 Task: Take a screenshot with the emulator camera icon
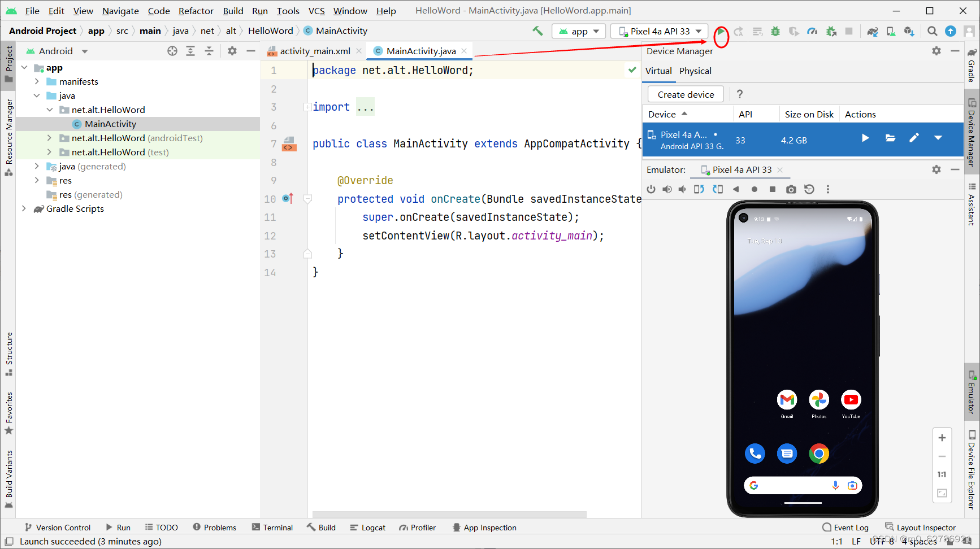[x=791, y=189]
